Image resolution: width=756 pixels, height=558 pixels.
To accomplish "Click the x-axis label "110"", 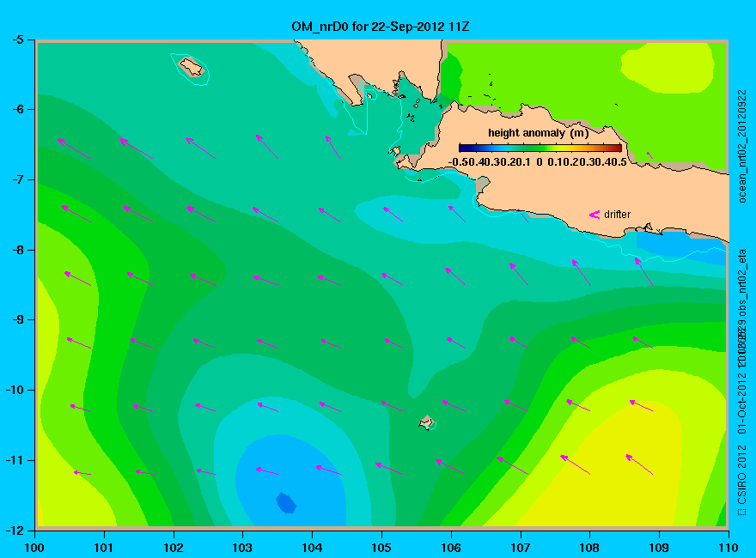I will 729,548.
